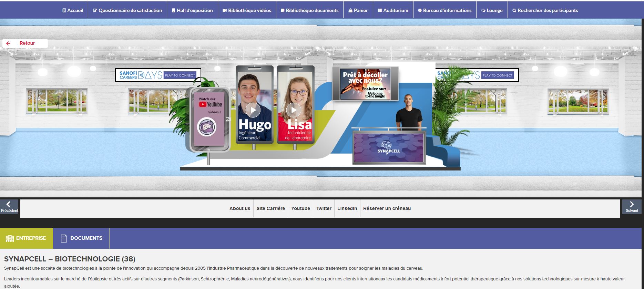Open Bibliothèque vidéos
644x289 pixels.
tap(247, 10)
